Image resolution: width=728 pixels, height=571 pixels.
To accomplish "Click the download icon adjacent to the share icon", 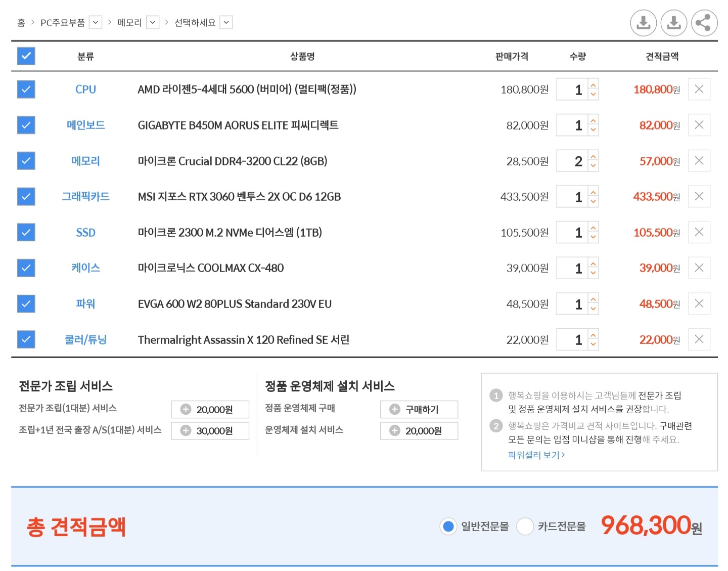I will pyautogui.click(x=674, y=23).
